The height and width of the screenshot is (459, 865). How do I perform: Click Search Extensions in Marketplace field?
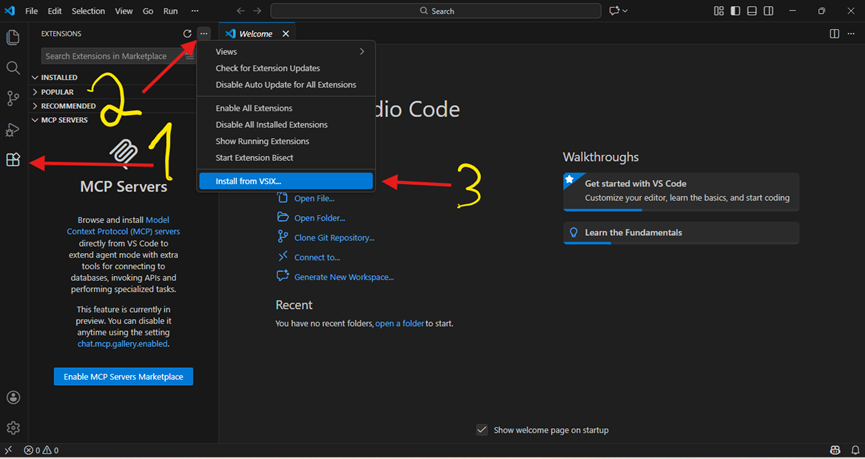tap(112, 56)
